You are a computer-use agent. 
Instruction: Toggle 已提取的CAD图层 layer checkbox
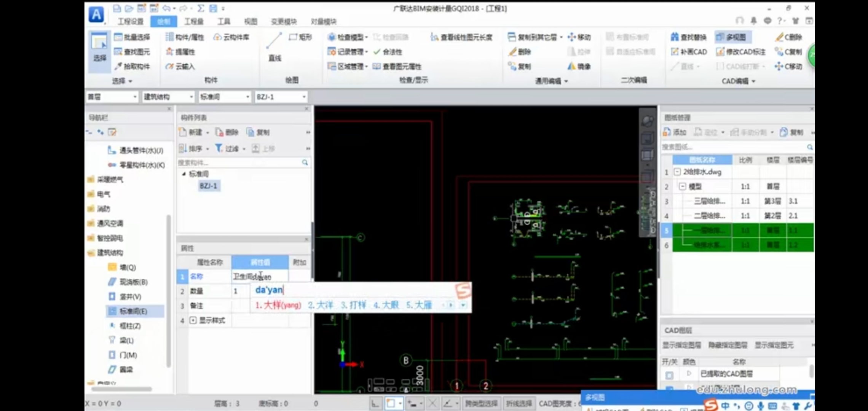click(669, 375)
